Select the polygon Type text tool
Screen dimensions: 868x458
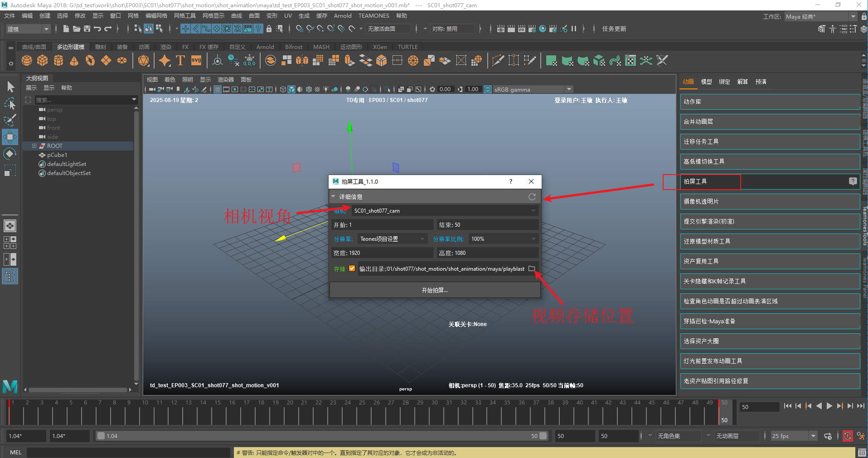[x=180, y=61]
